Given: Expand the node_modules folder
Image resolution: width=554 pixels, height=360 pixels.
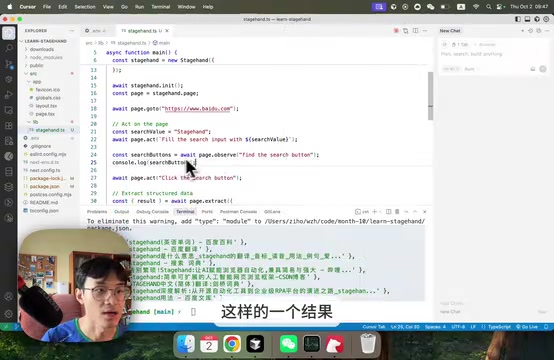Looking at the screenshot, I should [x=46, y=57].
